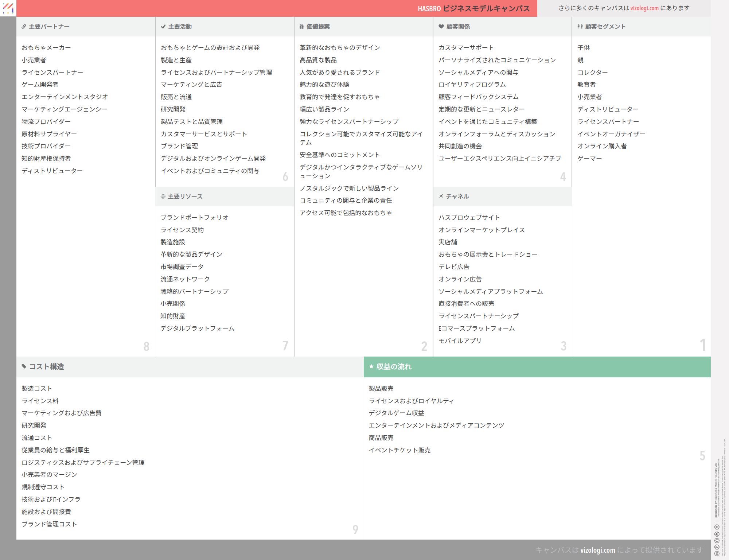Click the ブランドポートフォリオ resource entry
The image size is (729, 560).
pyautogui.click(x=194, y=218)
